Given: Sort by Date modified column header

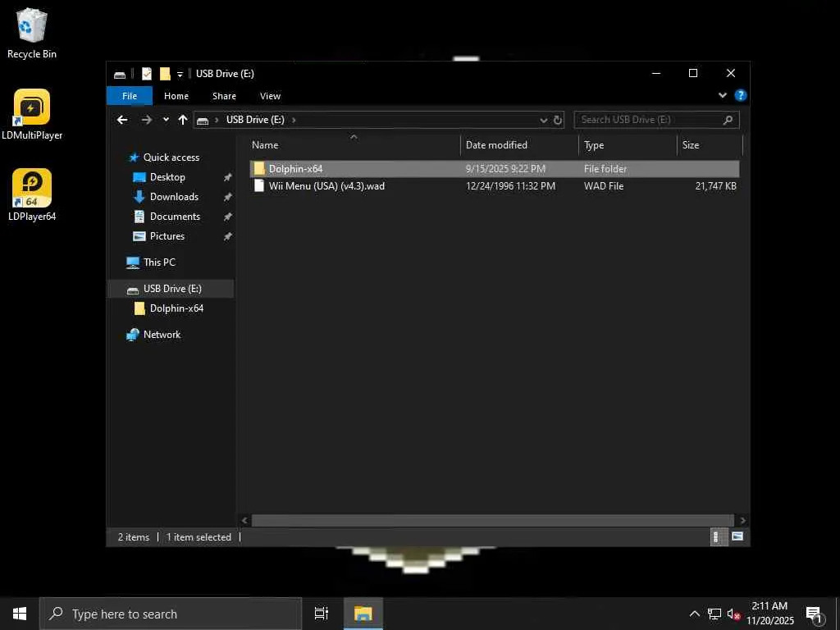Looking at the screenshot, I should [x=519, y=145].
